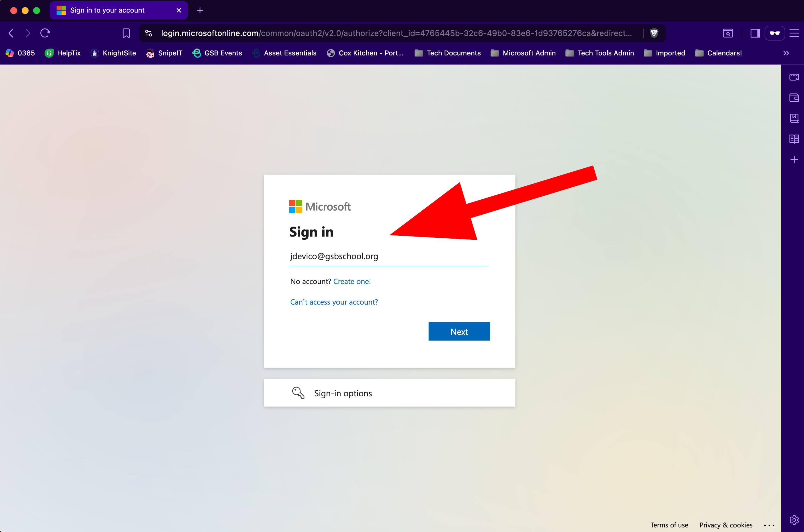Open the private glasses icon button
The height and width of the screenshot is (532, 804).
[x=775, y=33]
